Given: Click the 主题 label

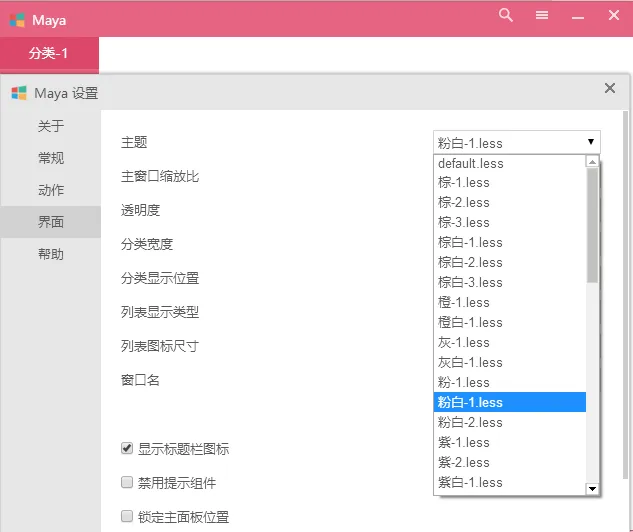Looking at the screenshot, I should 134,142.
